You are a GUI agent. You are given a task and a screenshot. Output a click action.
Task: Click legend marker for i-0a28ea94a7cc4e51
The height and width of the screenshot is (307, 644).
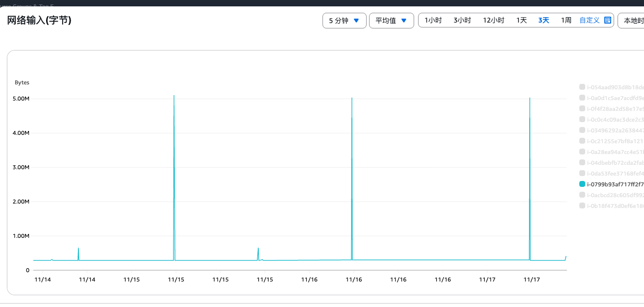click(x=582, y=152)
